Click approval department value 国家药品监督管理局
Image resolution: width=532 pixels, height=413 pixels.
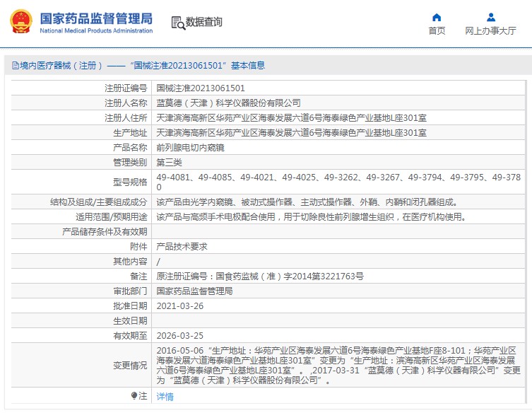click(194, 291)
